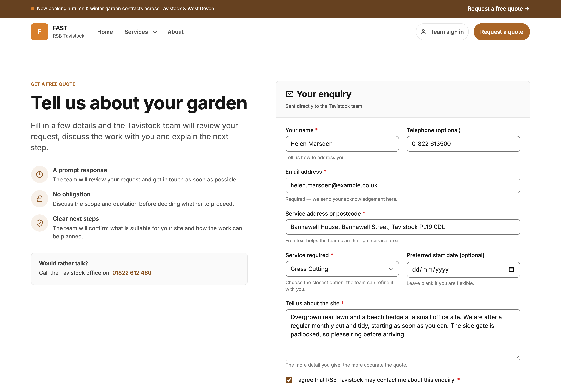Click the orange F logo icon
The height and width of the screenshot is (392, 565).
tap(39, 32)
